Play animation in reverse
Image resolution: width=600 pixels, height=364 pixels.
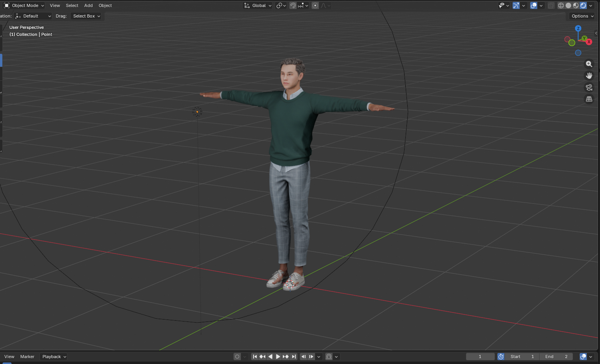[270, 356]
